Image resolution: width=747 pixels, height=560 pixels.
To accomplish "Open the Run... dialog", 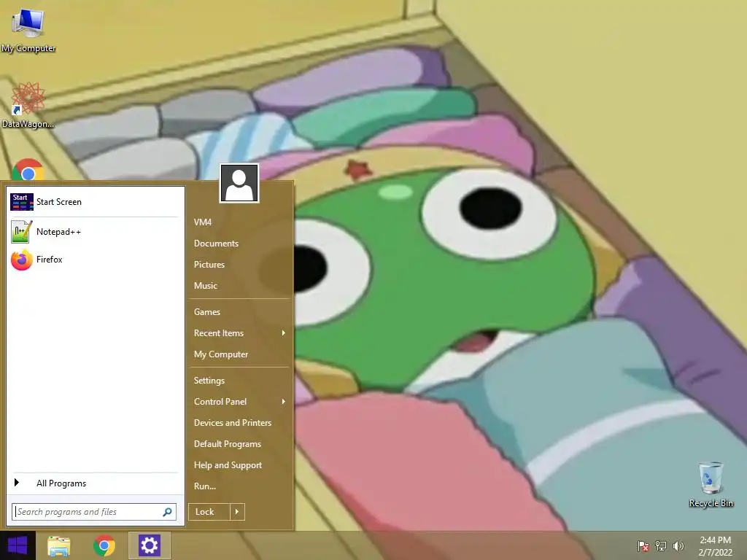I will point(205,486).
